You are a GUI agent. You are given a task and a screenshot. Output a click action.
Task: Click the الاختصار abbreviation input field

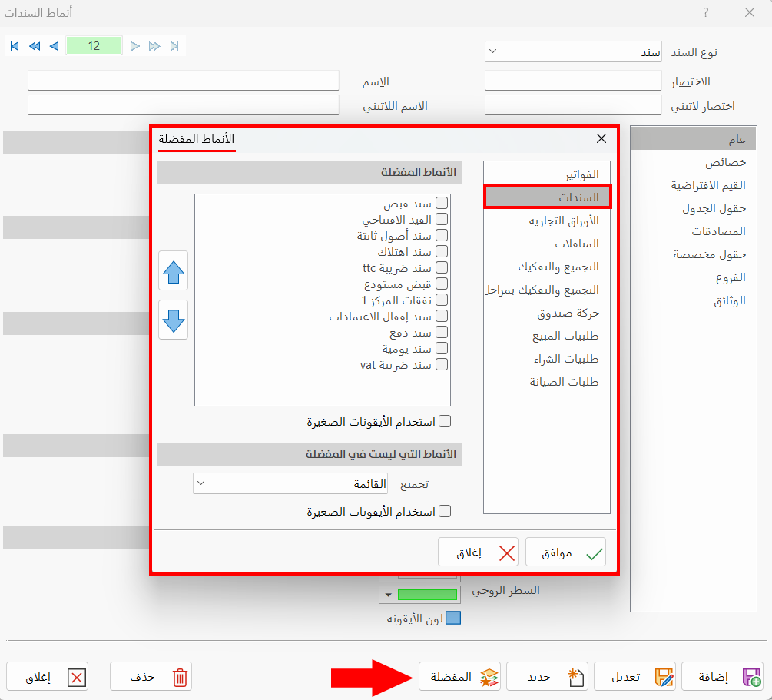coord(573,80)
